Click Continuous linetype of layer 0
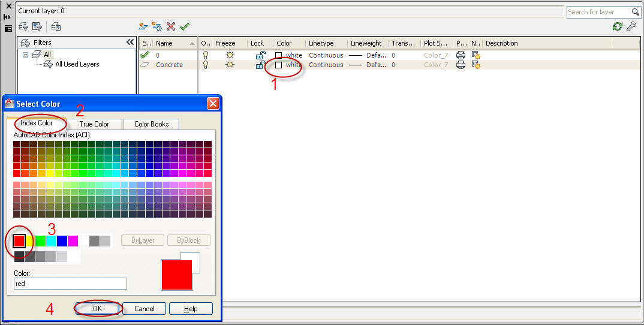644x325 pixels. (x=326, y=55)
